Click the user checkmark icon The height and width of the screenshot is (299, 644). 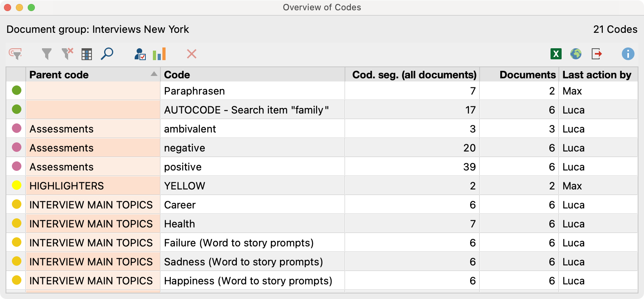click(x=140, y=54)
